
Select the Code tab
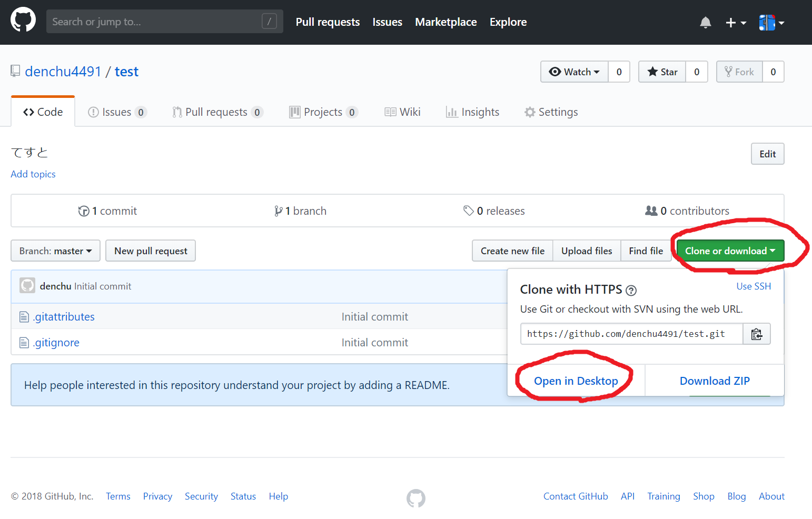tap(43, 112)
